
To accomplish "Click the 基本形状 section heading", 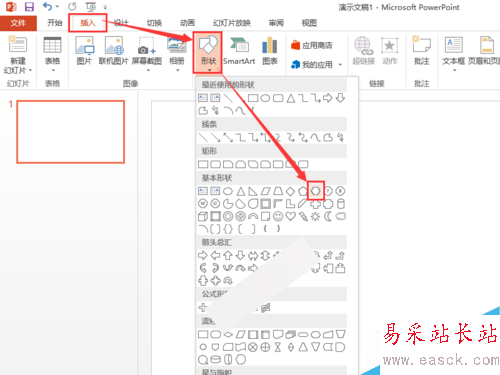I will pos(217,178).
